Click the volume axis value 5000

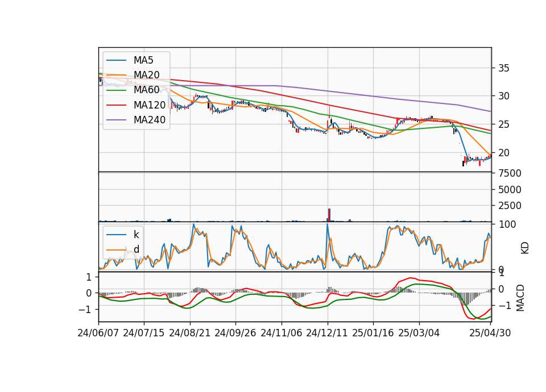tap(510, 190)
